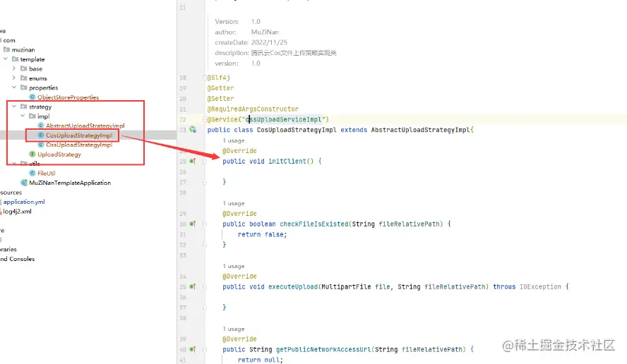The width and height of the screenshot is (627, 364).
Task: Click the UploadStrategy interface icon
Action: point(32,154)
